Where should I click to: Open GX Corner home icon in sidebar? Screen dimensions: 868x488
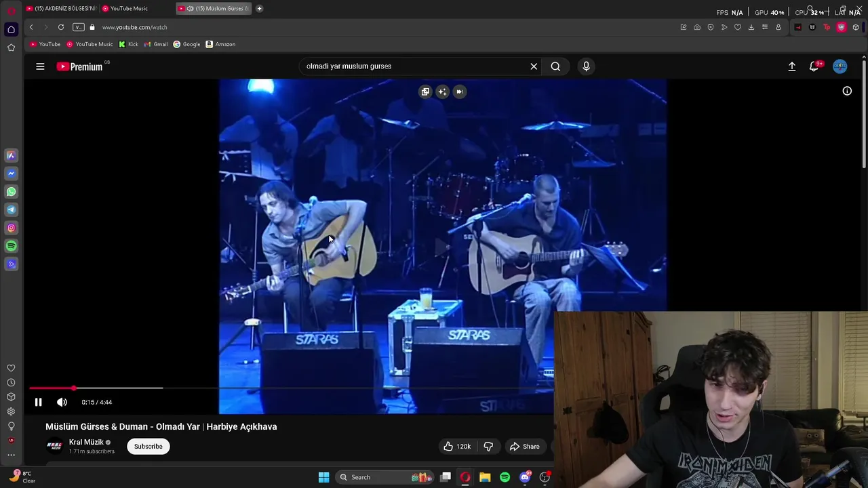pos(11,29)
